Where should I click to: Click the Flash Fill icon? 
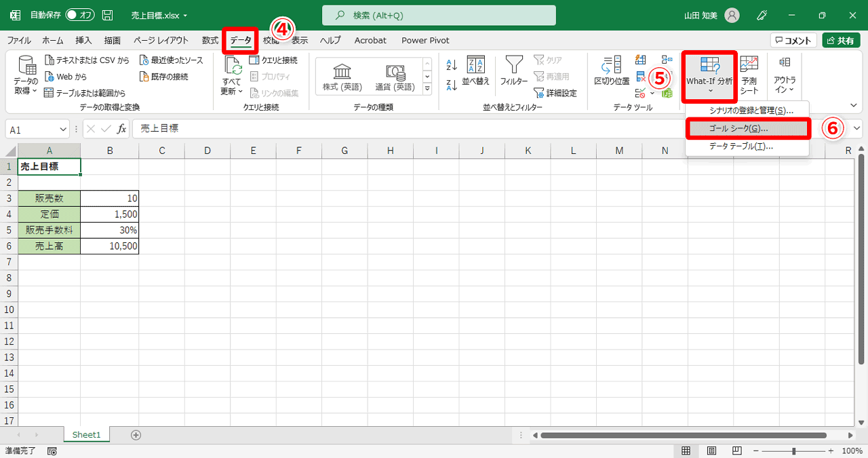[x=641, y=60]
